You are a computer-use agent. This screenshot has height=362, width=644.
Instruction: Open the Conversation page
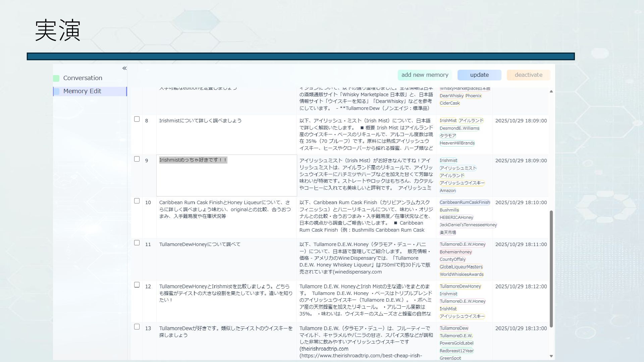coord(83,78)
